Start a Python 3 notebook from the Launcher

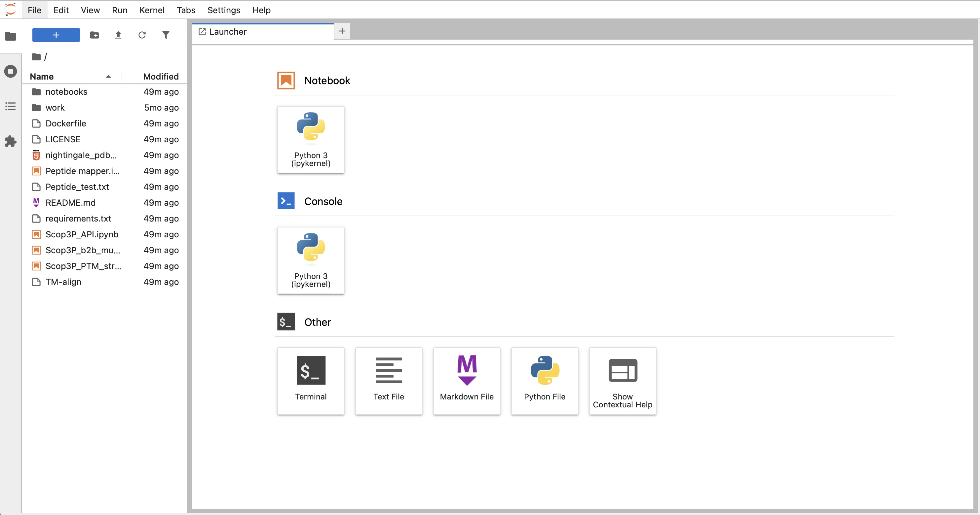pos(311,140)
